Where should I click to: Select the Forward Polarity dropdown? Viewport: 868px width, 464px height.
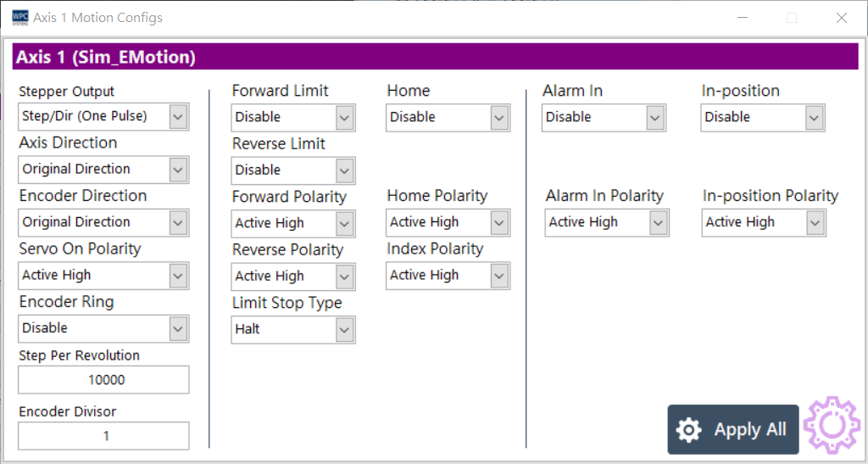pyautogui.click(x=293, y=223)
